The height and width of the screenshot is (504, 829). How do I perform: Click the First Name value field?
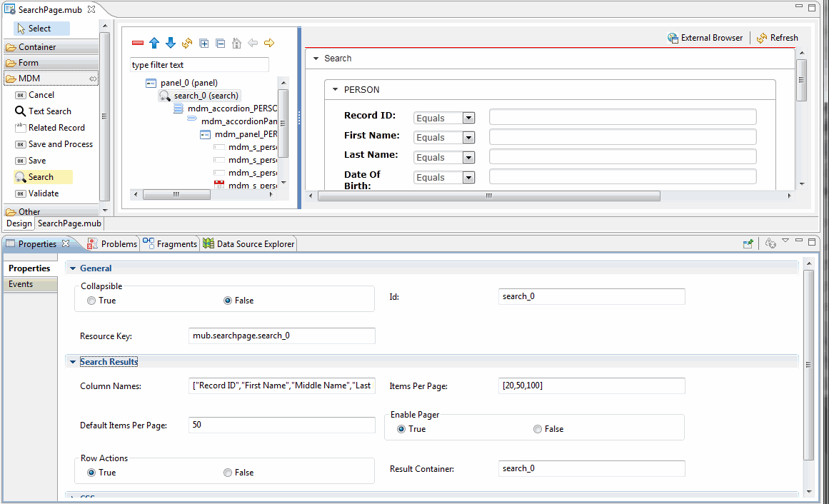(623, 136)
